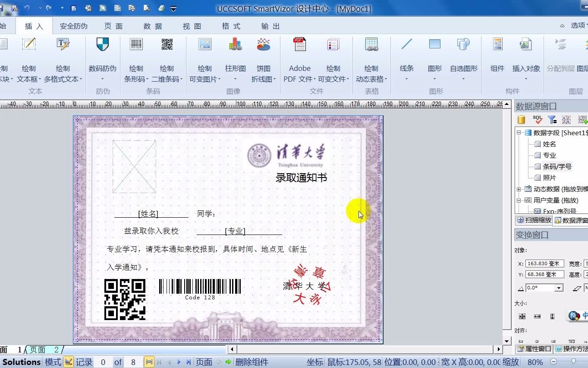588x368 pixels.
Task: Click the 插入对象 icon
Action: click(526, 44)
